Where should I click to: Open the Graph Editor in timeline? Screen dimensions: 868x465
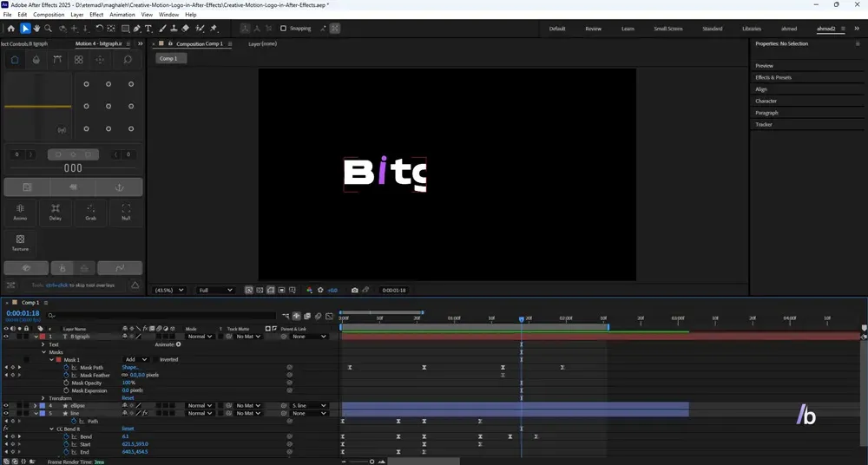click(x=329, y=316)
